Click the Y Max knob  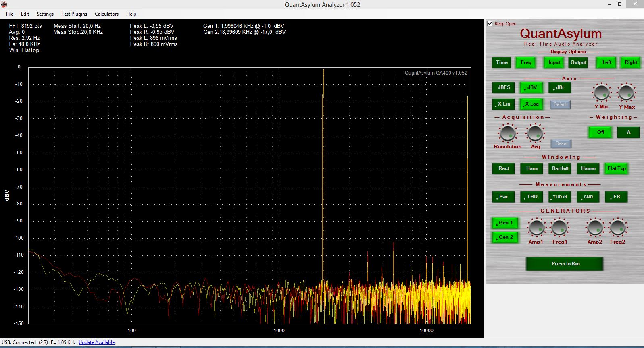click(x=626, y=93)
